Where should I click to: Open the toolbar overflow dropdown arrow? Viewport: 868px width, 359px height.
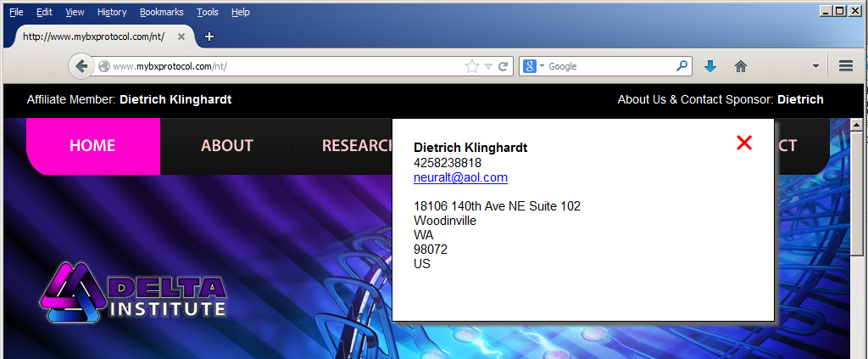(x=815, y=66)
